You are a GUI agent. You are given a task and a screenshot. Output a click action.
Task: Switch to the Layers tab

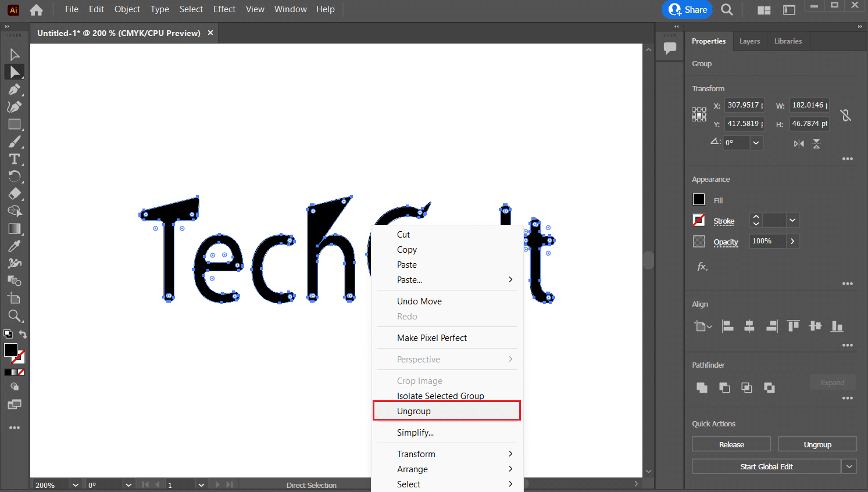[x=749, y=41]
